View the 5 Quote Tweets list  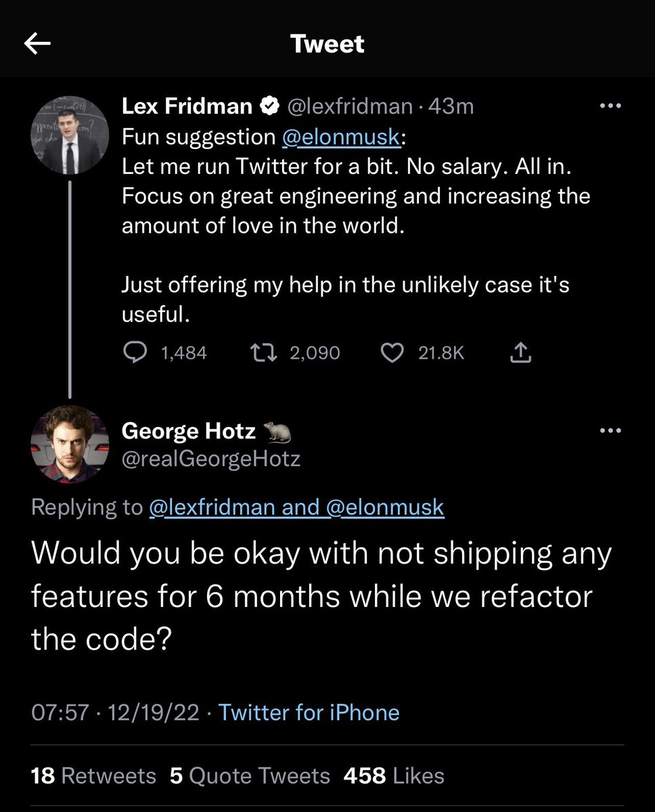click(x=250, y=775)
